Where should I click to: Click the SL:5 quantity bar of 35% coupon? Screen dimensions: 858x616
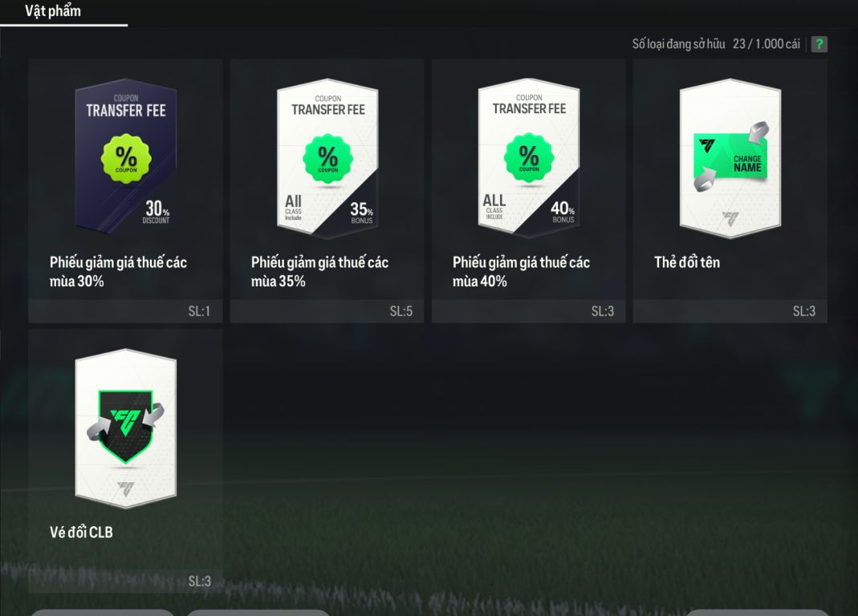tap(327, 311)
